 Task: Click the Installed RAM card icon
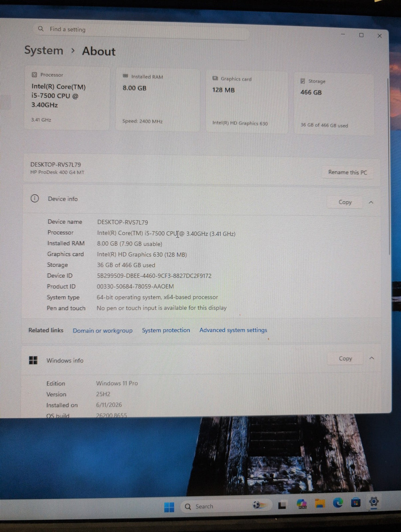pos(126,76)
